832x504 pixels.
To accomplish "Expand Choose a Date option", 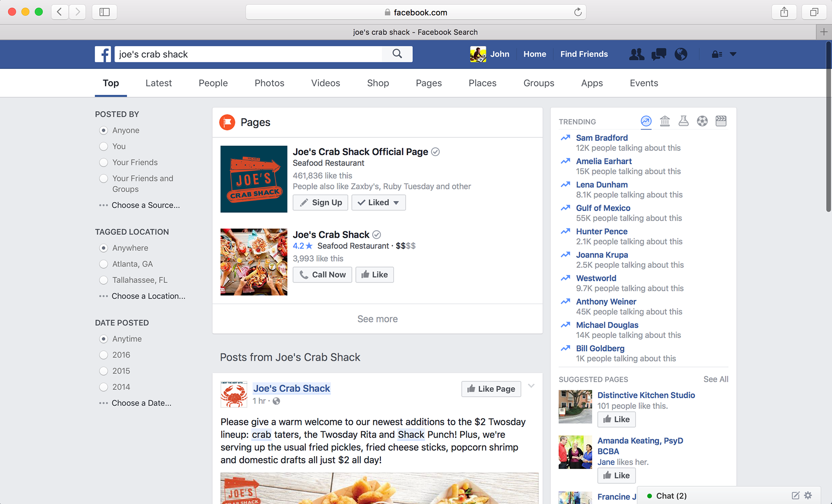I will pyautogui.click(x=135, y=403).
